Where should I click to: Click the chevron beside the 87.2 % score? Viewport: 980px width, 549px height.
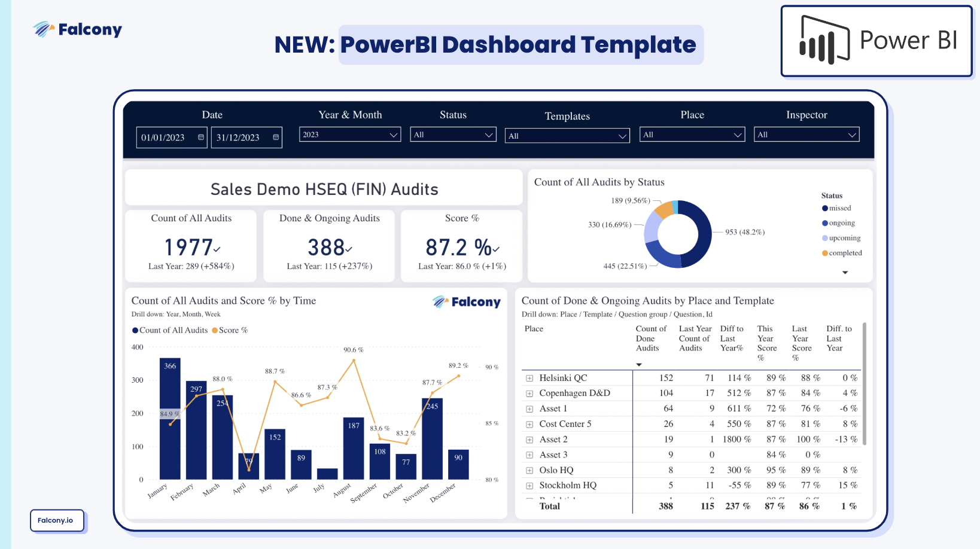(496, 249)
